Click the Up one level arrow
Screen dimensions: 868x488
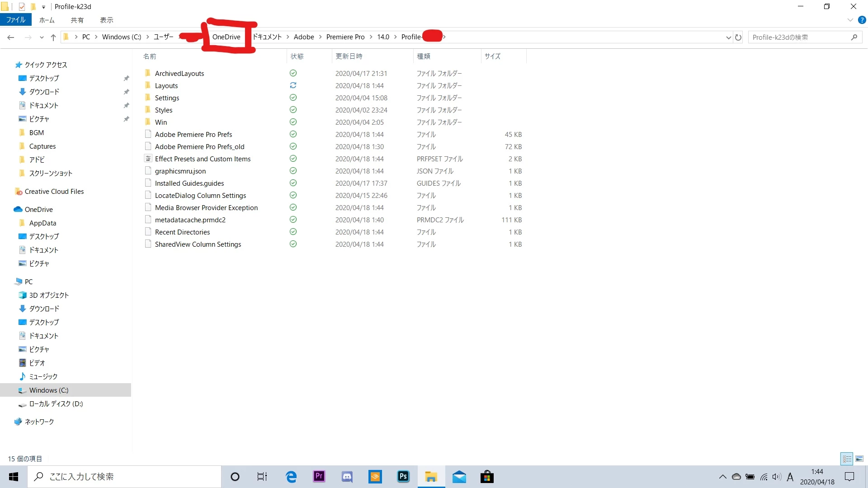coord(53,38)
